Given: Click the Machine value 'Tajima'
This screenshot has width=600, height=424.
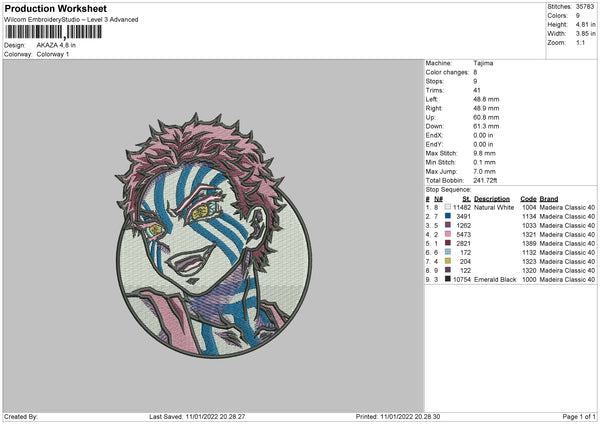Looking at the screenshot, I should pos(483,63).
